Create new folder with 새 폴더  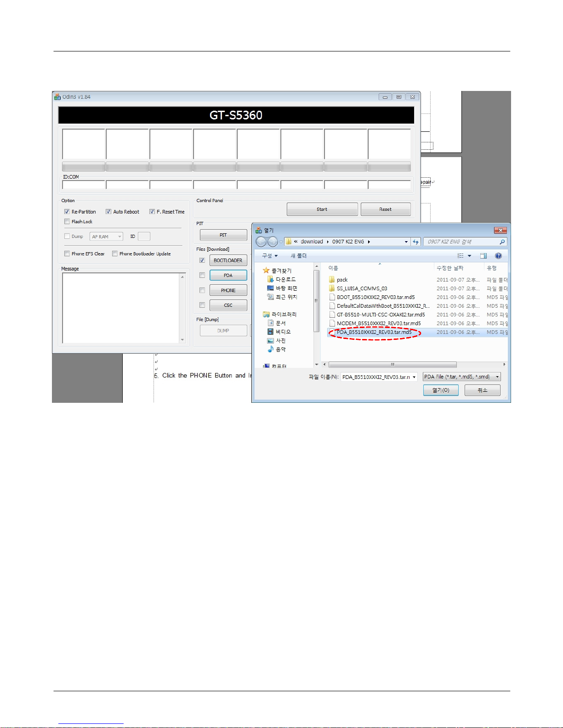[299, 256]
